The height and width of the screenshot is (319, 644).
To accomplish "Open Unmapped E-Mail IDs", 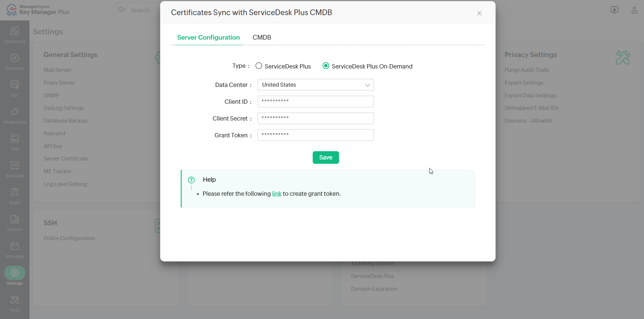I will pyautogui.click(x=532, y=108).
